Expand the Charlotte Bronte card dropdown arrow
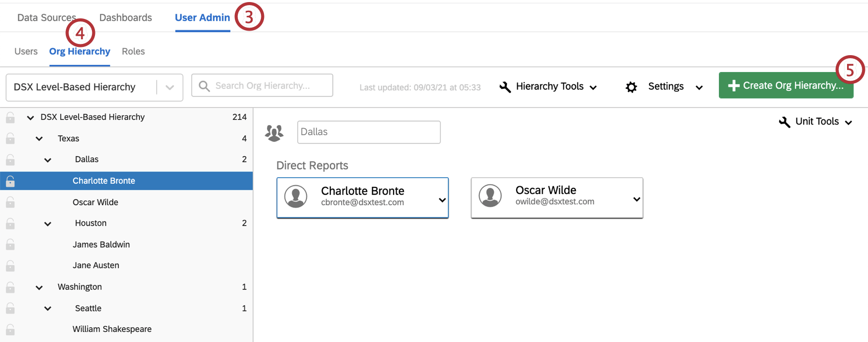 click(442, 200)
